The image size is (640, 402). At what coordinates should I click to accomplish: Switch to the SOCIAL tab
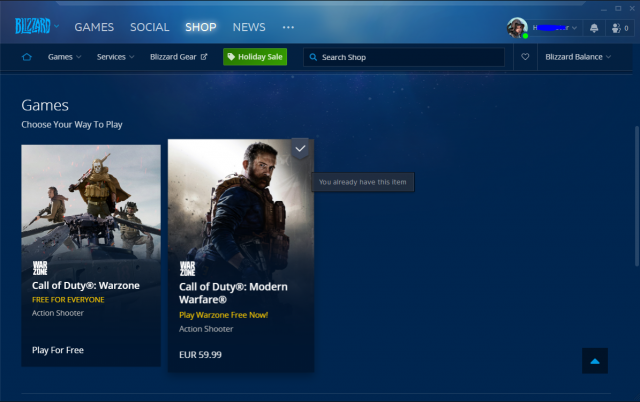pyautogui.click(x=149, y=27)
